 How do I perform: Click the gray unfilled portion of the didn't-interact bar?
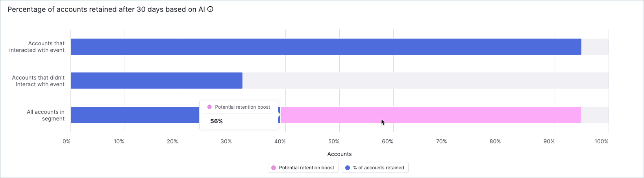[x=425, y=80]
